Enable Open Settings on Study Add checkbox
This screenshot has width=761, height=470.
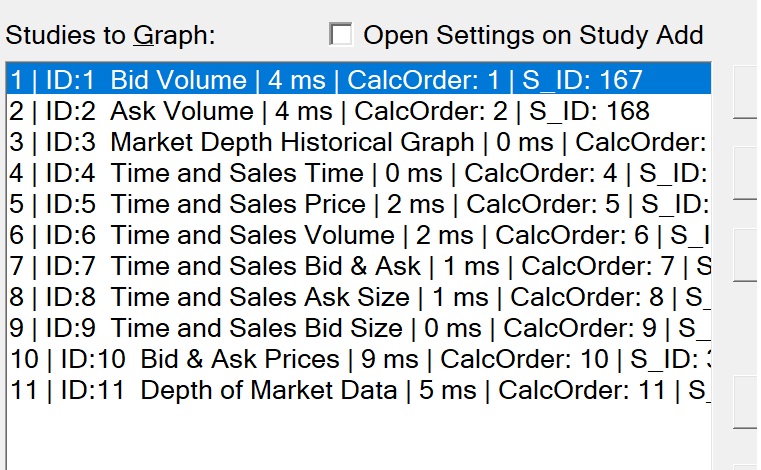(341, 36)
